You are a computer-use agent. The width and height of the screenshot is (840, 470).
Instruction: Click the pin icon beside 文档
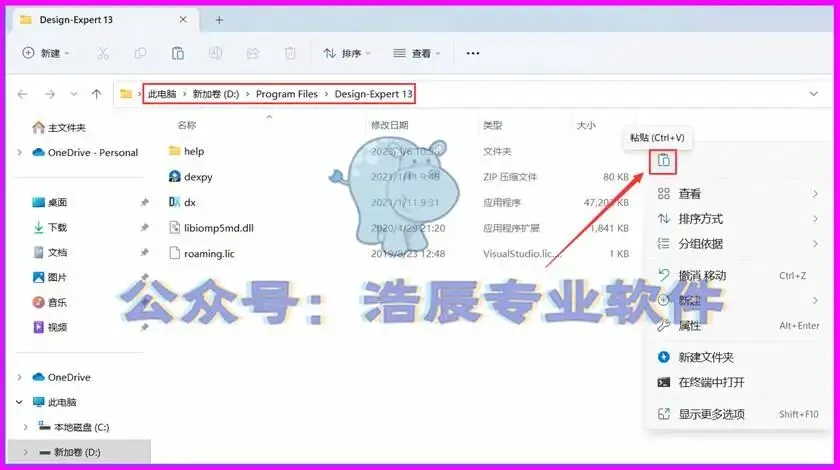pyautogui.click(x=144, y=252)
